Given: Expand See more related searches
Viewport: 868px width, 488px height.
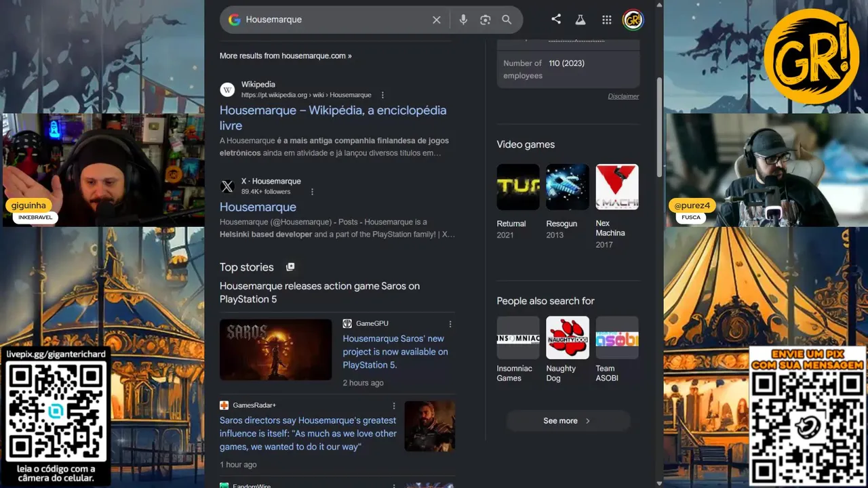Looking at the screenshot, I should pos(568,421).
